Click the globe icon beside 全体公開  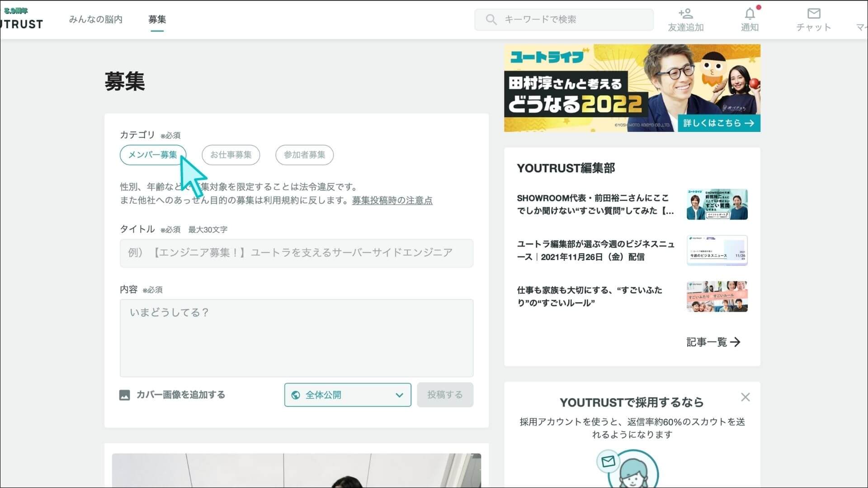tap(296, 394)
